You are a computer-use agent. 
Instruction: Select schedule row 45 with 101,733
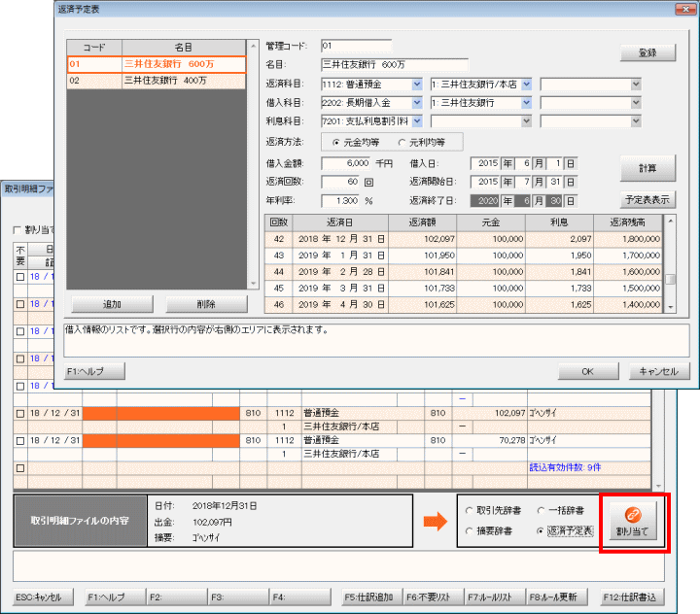464,289
